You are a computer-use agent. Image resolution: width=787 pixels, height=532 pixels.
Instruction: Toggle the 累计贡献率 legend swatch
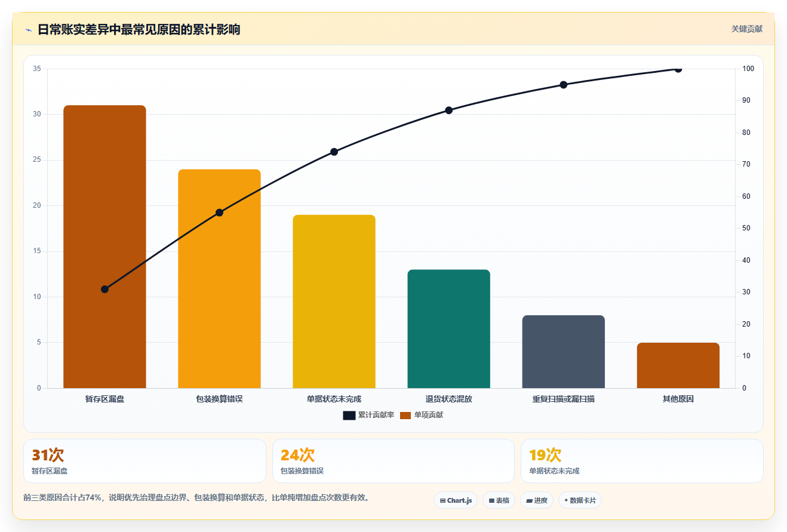[349, 415]
